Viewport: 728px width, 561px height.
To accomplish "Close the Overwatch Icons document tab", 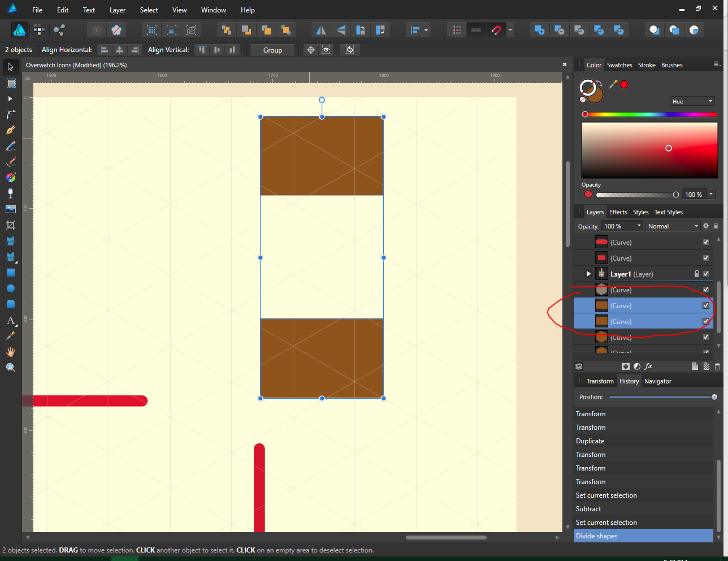I will [x=564, y=64].
